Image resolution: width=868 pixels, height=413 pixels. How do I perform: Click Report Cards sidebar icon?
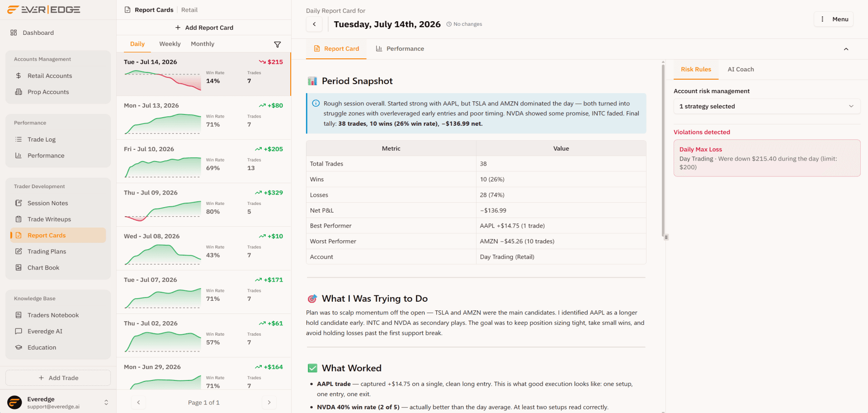[x=19, y=235]
